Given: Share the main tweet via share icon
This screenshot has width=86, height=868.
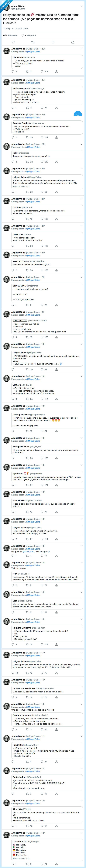Looking at the screenshot, I should coord(73,42).
